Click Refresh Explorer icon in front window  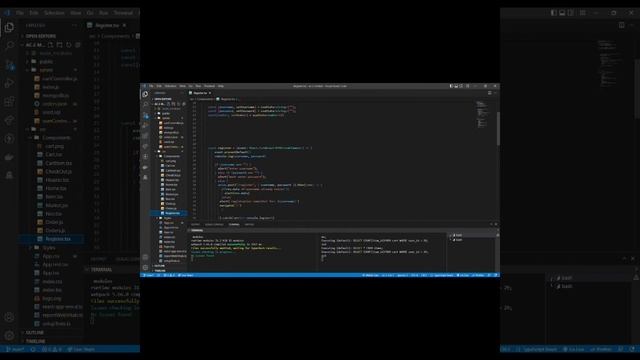coord(179,104)
